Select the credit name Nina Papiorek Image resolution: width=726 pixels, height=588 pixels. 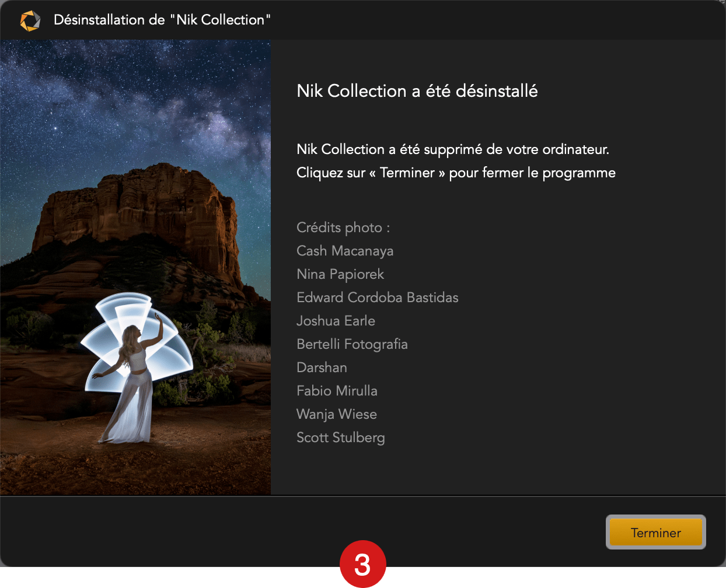pyautogui.click(x=340, y=274)
